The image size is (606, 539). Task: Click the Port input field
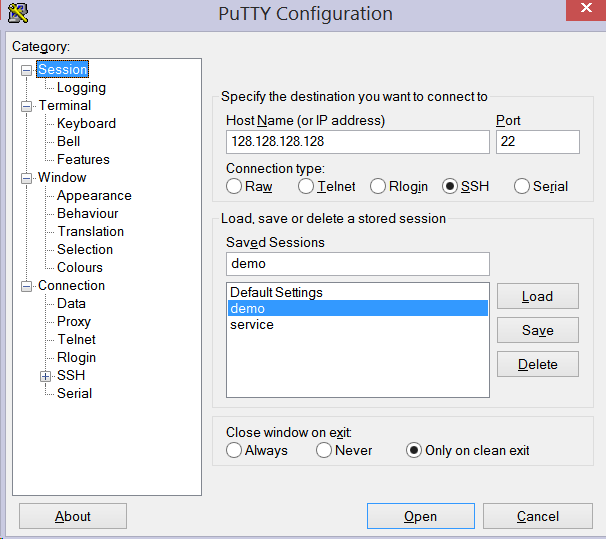coord(538,142)
